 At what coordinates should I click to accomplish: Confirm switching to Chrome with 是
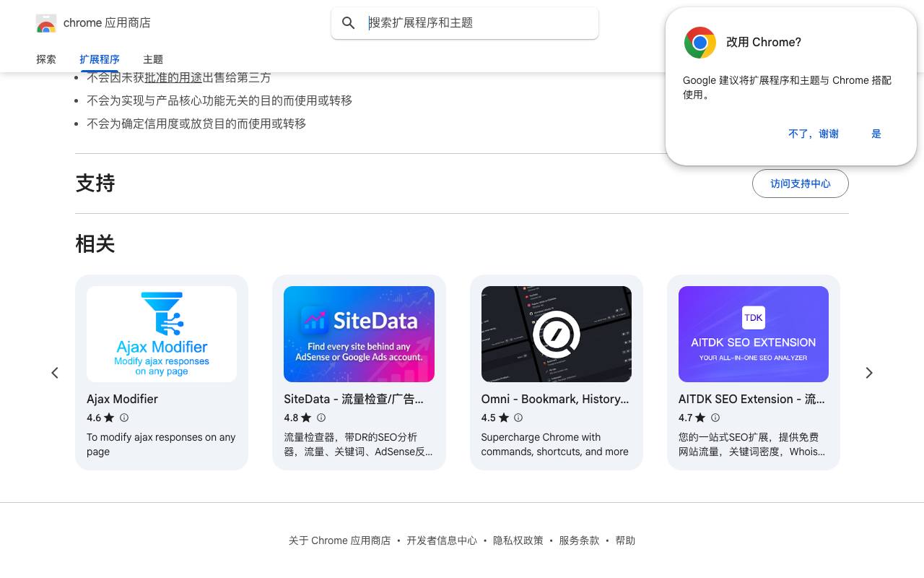tap(876, 134)
